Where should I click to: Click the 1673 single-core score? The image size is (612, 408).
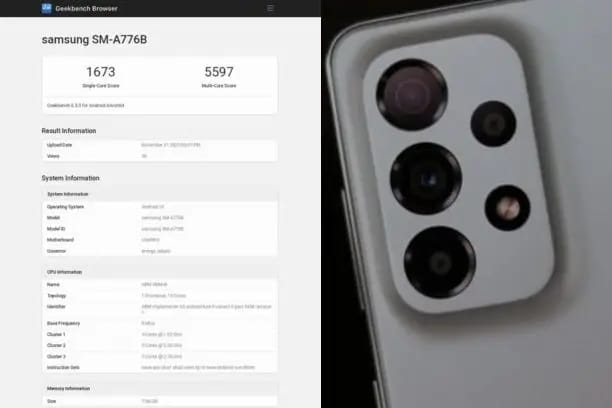pyautogui.click(x=101, y=72)
